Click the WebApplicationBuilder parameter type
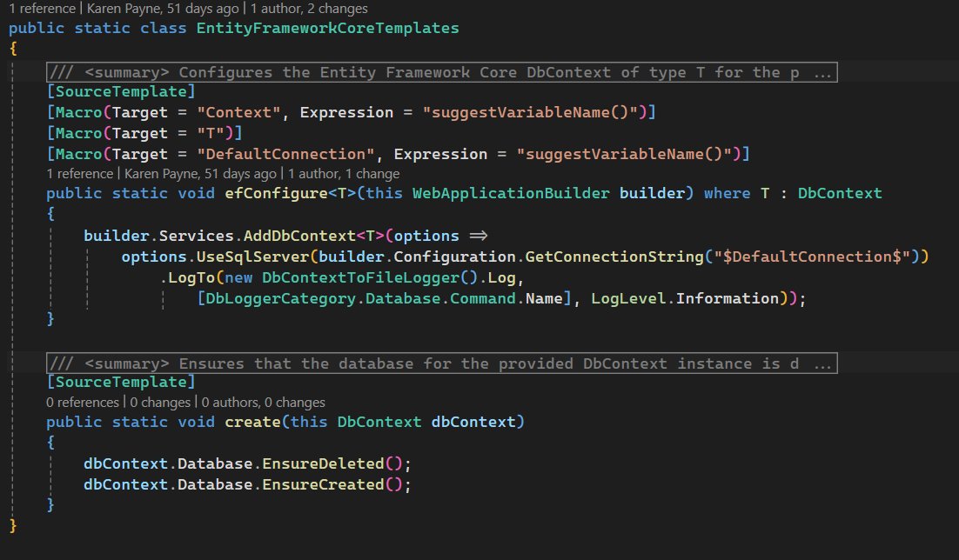The image size is (959, 560). click(x=511, y=193)
